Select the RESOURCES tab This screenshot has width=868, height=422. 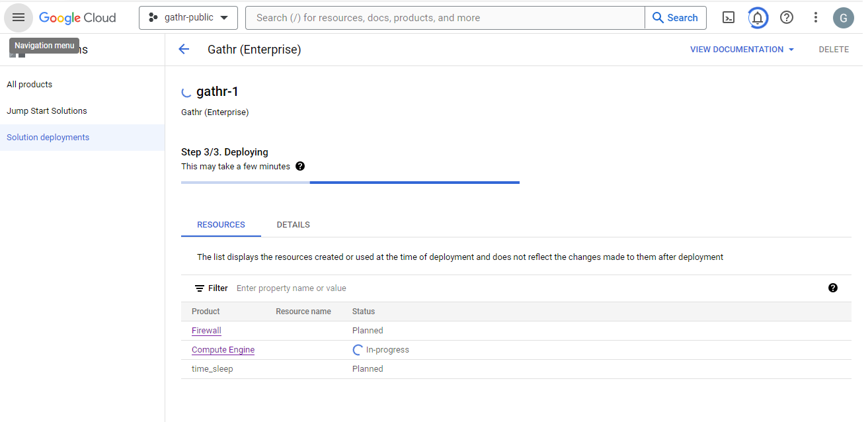coord(220,224)
